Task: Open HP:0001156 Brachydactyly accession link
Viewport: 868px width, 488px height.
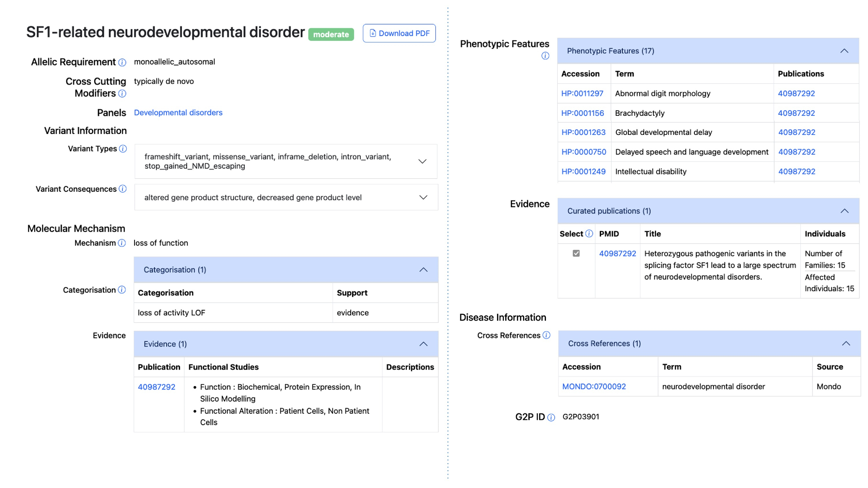Action: pos(582,113)
